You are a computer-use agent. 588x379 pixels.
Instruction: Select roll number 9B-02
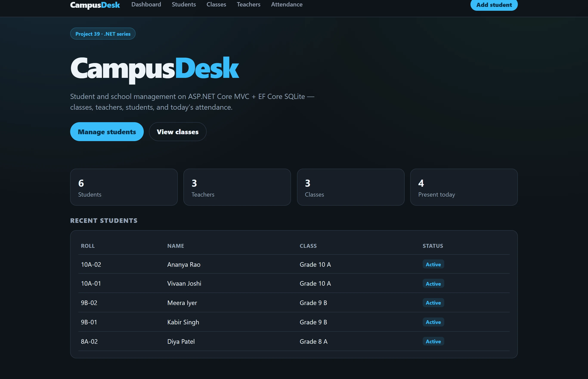89,303
